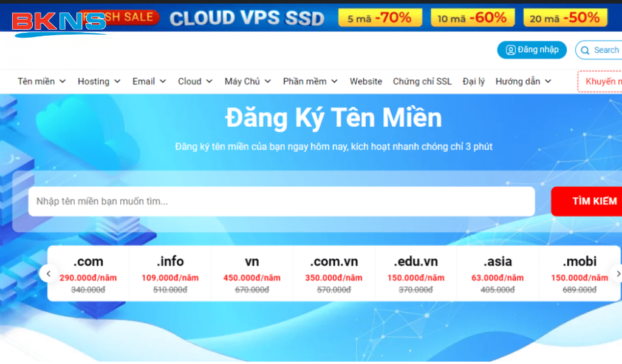
Task: Show next domain prices with right arrow
Action: pyautogui.click(x=618, y=274)
